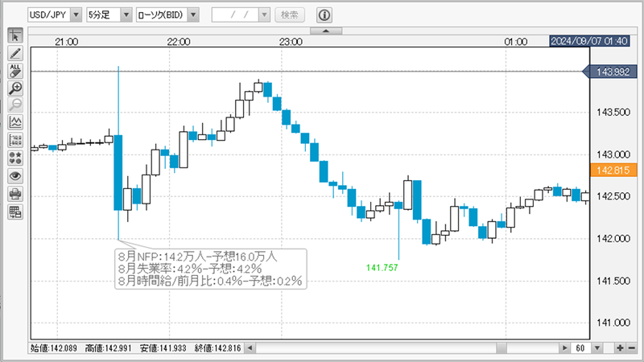
Task: Click the date input field
Action: (x=236, y=14)
